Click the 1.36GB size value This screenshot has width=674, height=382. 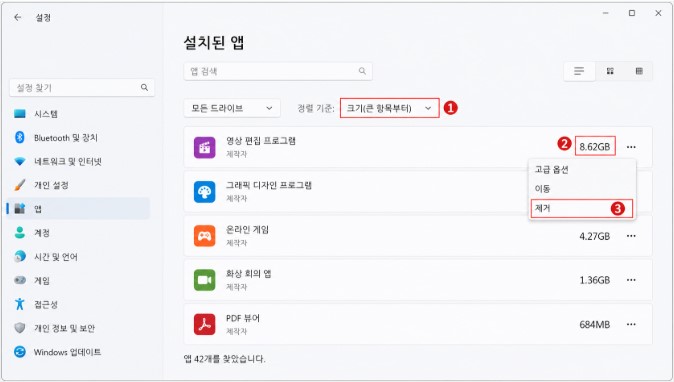pyautogui.click(x=594, y=280)
